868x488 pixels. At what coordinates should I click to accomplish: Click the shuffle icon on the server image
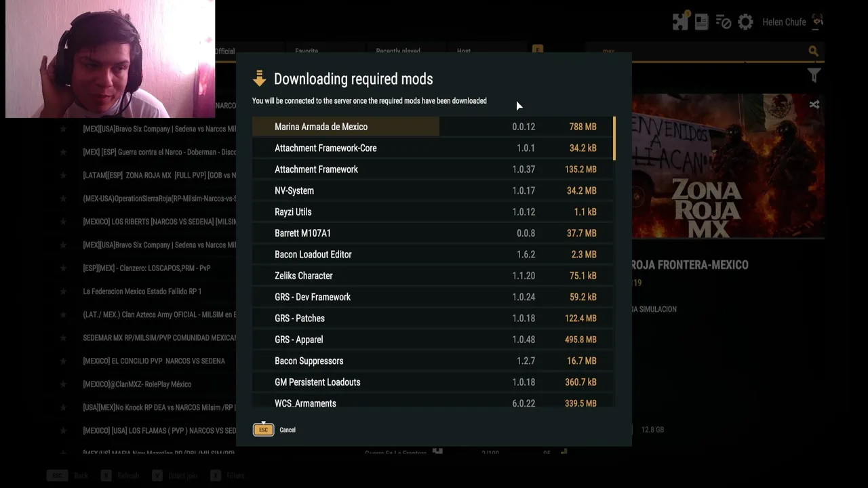pyautogui.click(x=814, y=104)
